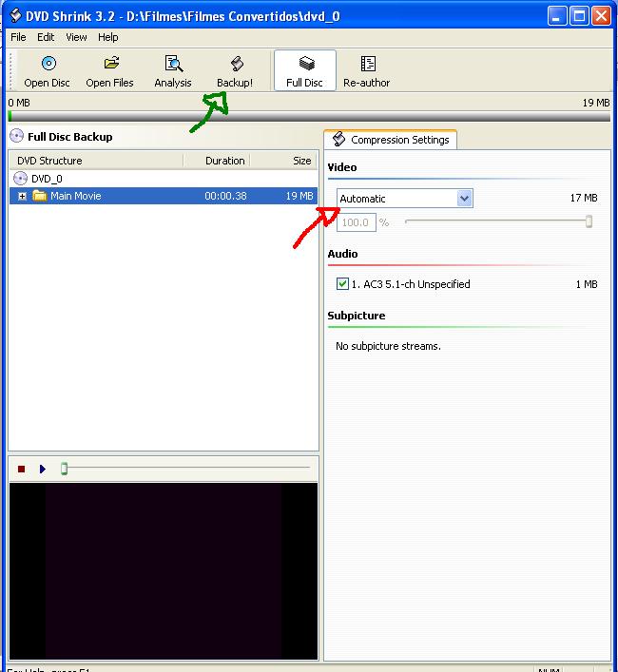Click the DVD Structure column header
The image size is (618, 672).
(x=97, y=161)
